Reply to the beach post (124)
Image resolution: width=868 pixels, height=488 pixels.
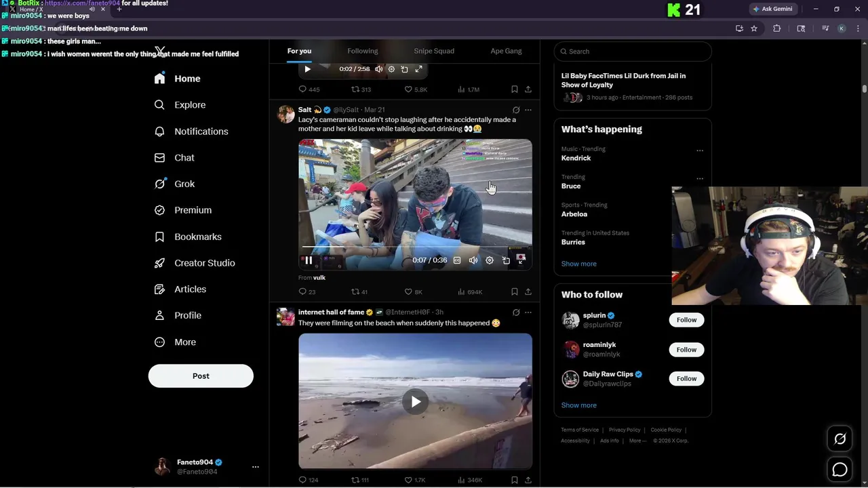(x=309, y=480)
